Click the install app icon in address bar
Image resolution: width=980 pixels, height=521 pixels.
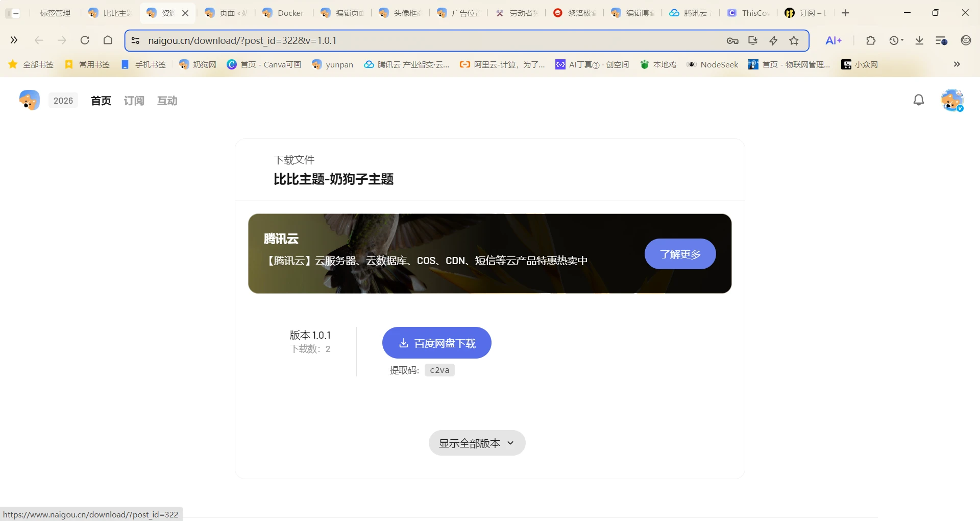753,41
